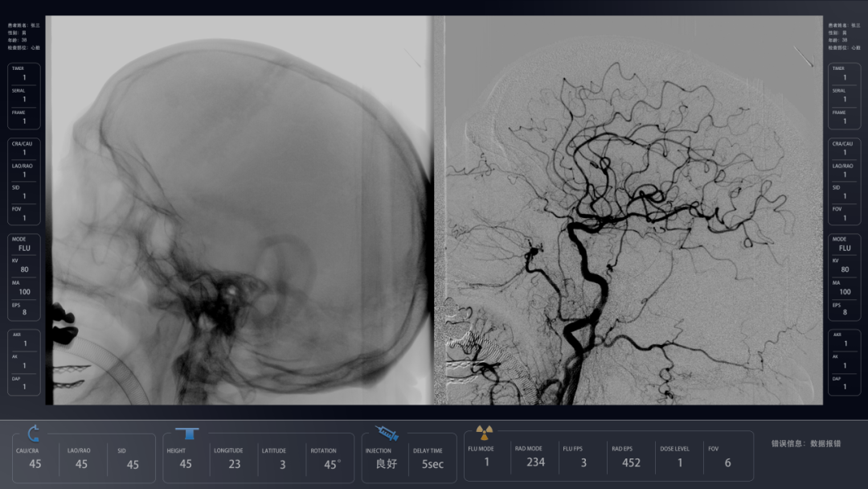Click SERIAL value in left side panel
The height and width of the screenshot is (489, 868).
tap(24, 99)
